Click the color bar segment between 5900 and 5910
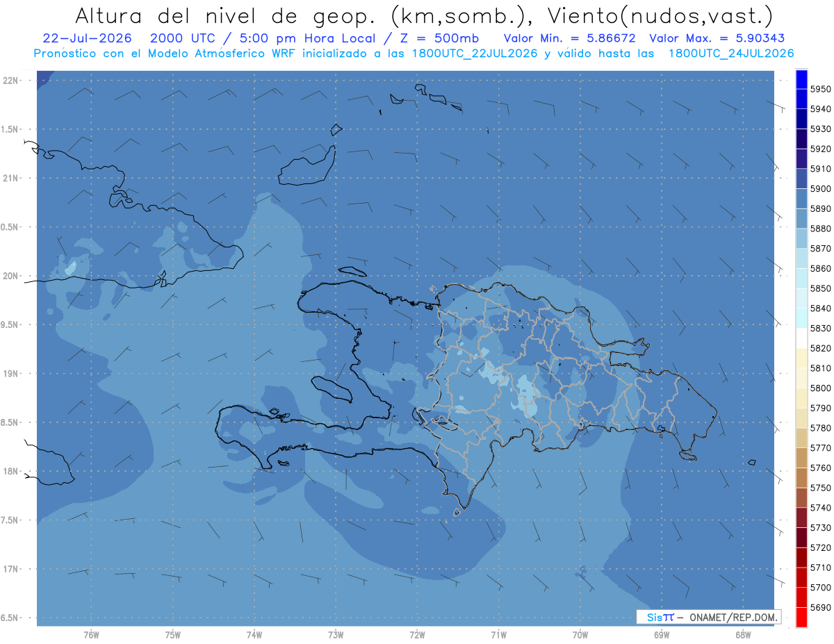Viewport: 834px width, 644px height. (801, 179)
